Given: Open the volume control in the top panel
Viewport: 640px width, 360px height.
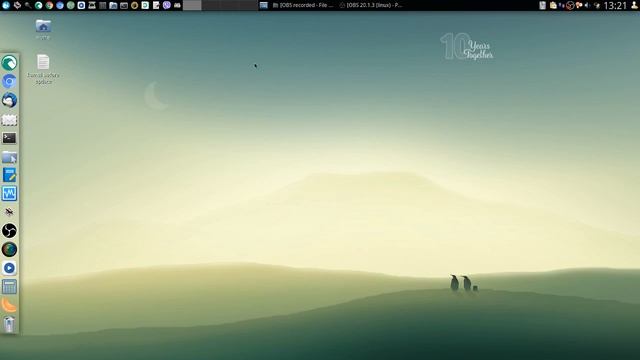Looking at the screenshot, I should point(587,5).
